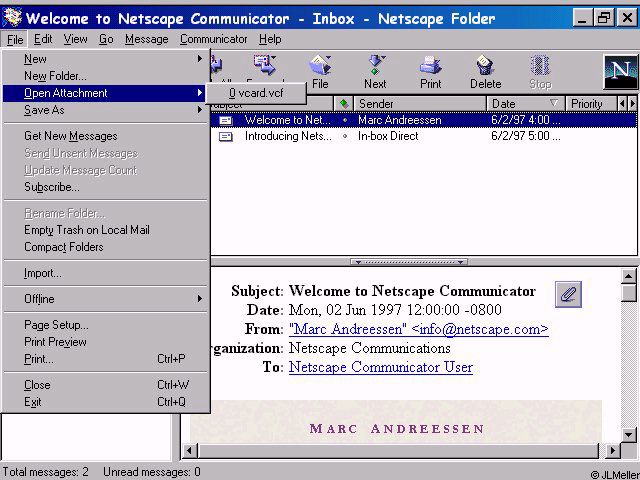Open the File menu
The image size is (640, 480).
pyautogui.click(x=15, y=40)
